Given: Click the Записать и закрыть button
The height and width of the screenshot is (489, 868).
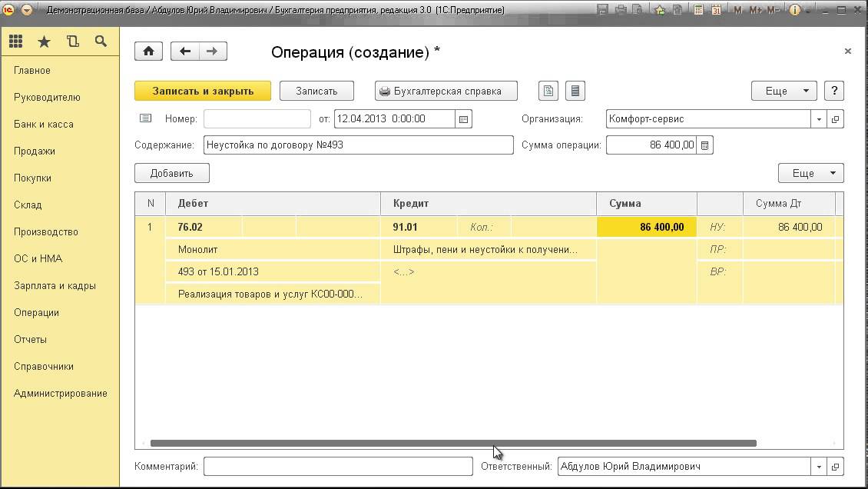Looking at the screenshot, I should 203,91.
